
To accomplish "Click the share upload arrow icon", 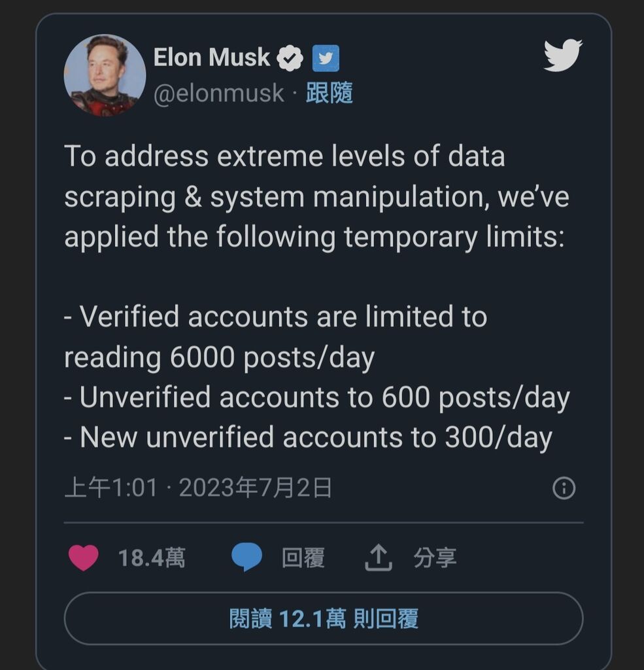I will (x=378, y=558).
